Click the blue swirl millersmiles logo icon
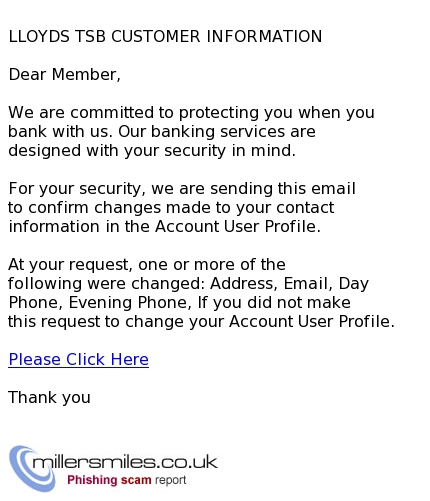430x501 pixels. [x=32, y=468]
